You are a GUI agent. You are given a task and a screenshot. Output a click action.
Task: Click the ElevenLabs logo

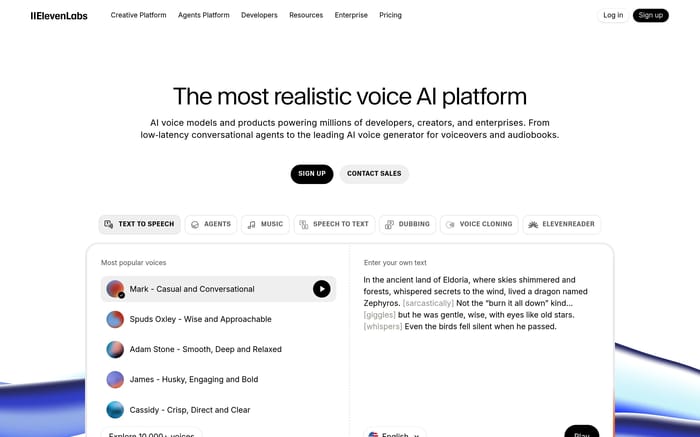59,16
